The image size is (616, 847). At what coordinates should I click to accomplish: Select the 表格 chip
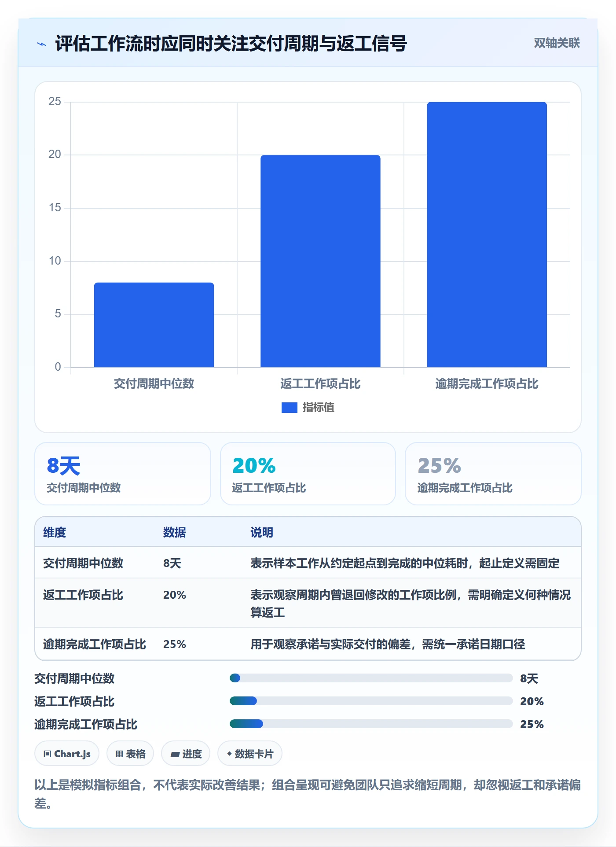pos(130,754)
